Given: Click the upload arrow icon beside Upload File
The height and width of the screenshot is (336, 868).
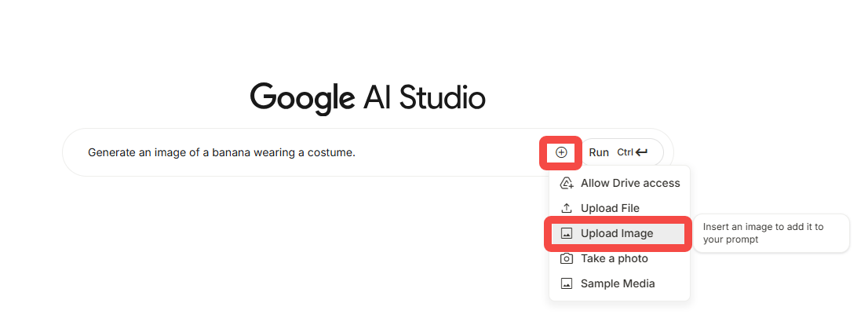Looking at the screenshot, I should pyautogui.click(x=567, y=208).
